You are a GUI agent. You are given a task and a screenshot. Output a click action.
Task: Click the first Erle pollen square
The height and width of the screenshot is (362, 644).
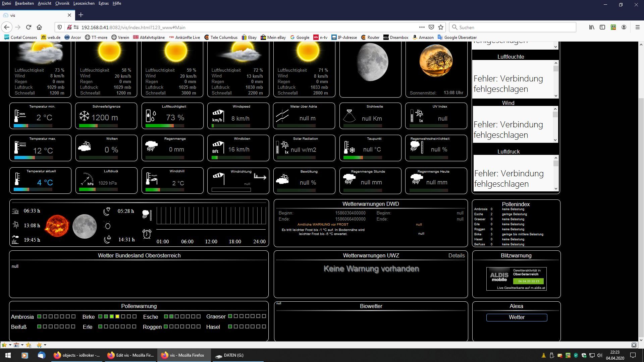pyautogui.click(x=100, y=326)
